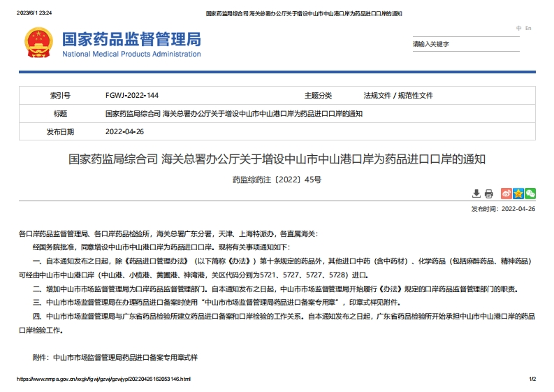Switch site language to 中 (Chinese)
The image size is (554, 392).
point(519,29)
